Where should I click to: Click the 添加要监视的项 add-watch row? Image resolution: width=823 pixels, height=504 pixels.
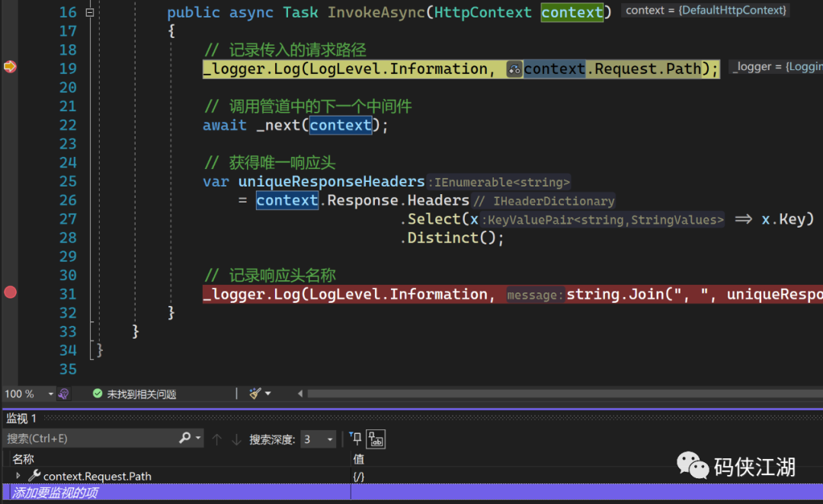point(176,493)
